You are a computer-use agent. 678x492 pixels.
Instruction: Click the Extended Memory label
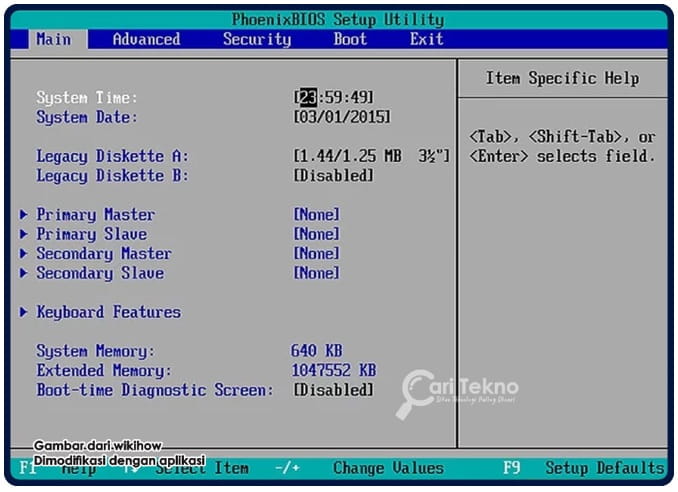point(104,371)
